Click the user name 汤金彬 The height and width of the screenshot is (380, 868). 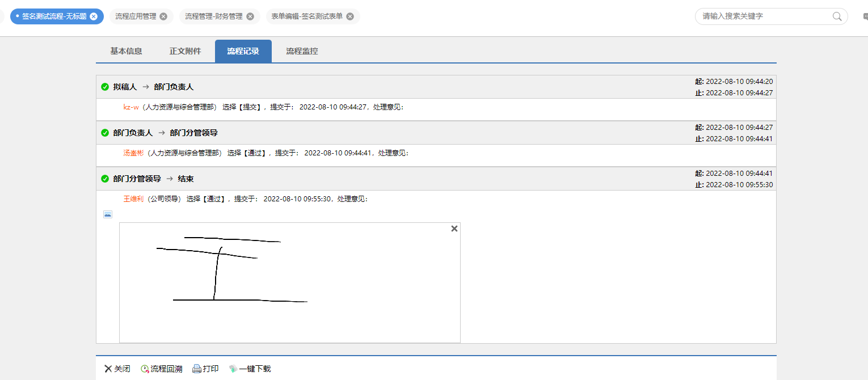coord(134,153)
